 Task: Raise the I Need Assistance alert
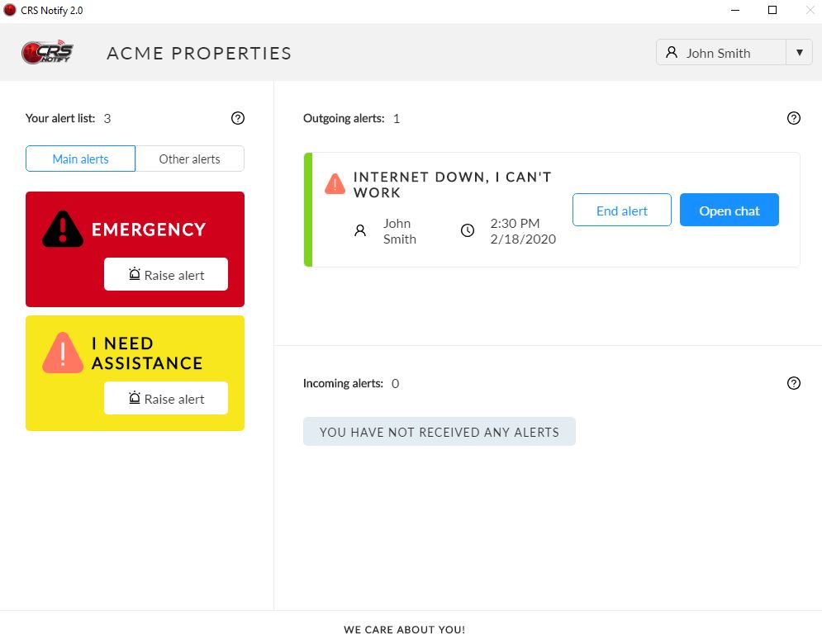coord(166,399)
